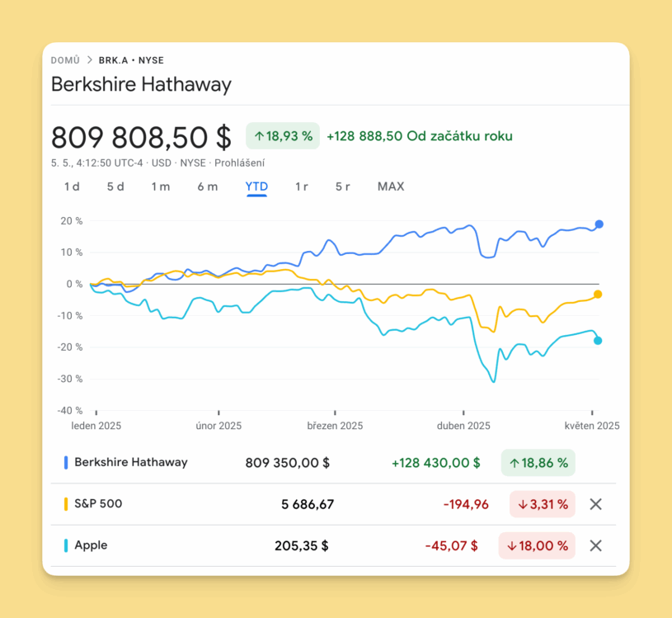This screenshot has width=672, height=618.
Task: Click the breadcrumb chevron after Domů
Action: pos(89,60)
